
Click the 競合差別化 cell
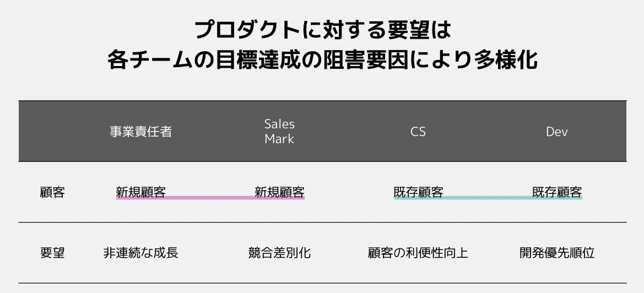click(279, 252)
